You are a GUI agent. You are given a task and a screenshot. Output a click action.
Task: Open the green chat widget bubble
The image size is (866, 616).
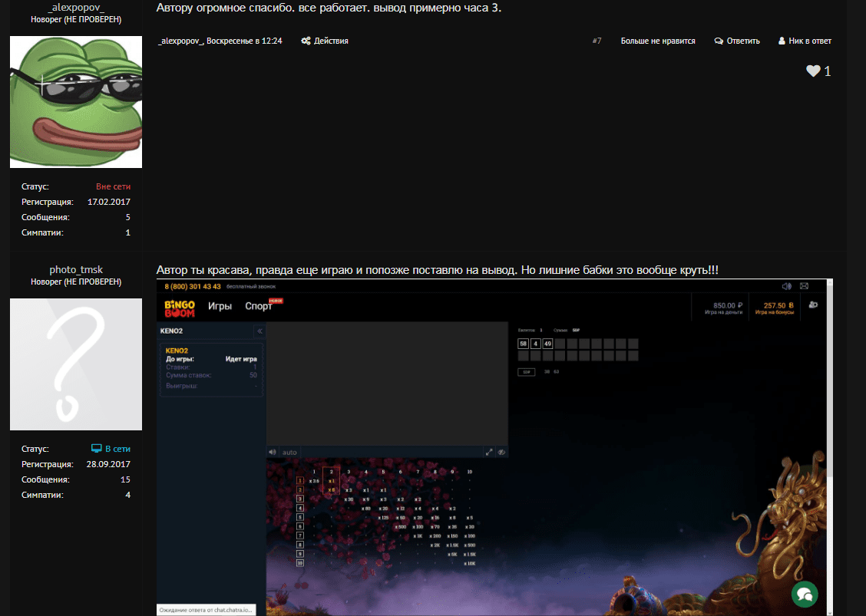point(805,594)
